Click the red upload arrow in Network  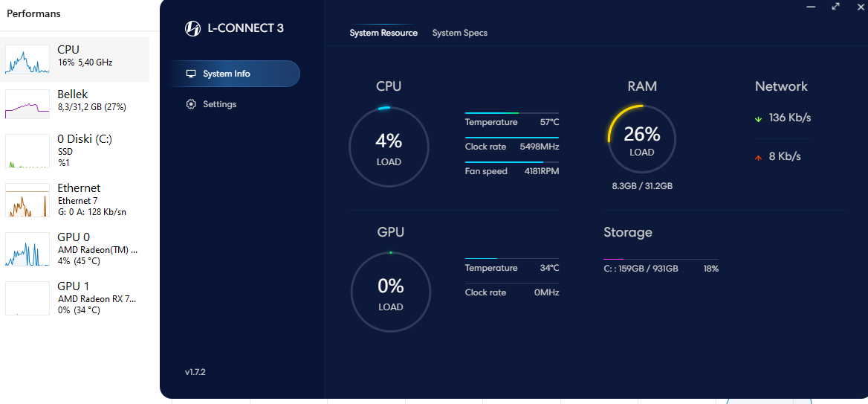pos(758,158)
